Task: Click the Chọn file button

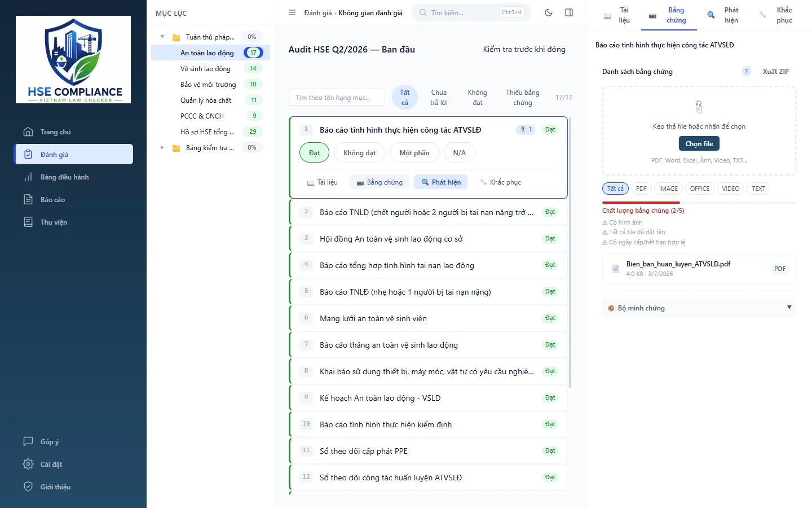Action: [699, 144]
